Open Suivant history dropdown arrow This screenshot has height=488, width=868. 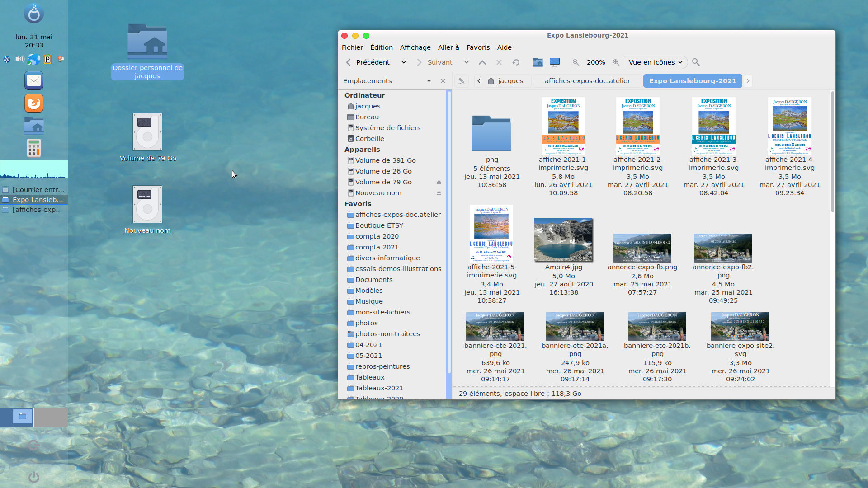467,62
